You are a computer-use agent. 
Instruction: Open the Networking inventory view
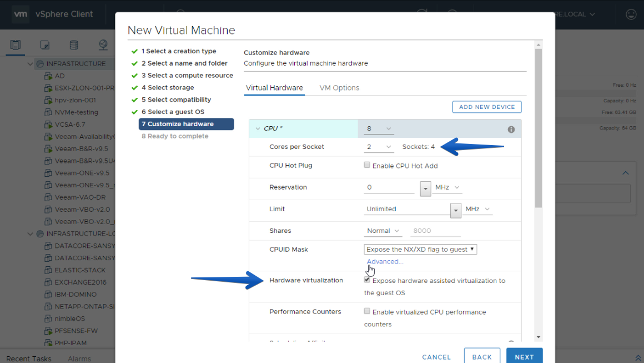(103, 45)
